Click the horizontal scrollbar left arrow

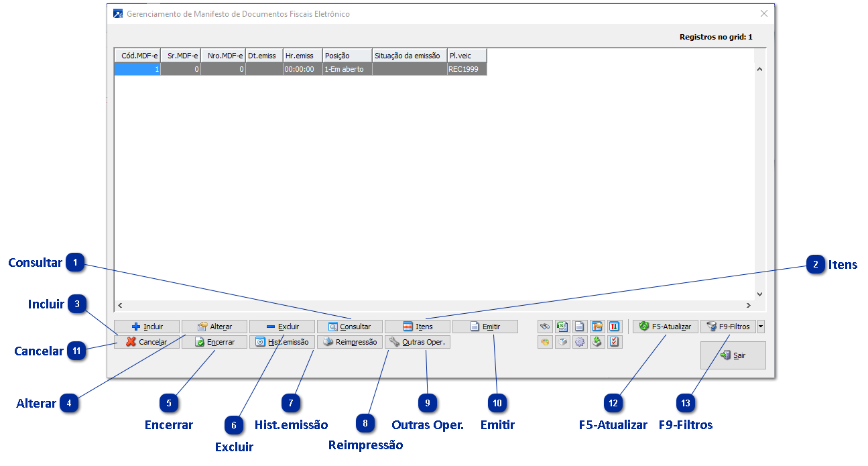pos(120,305)
